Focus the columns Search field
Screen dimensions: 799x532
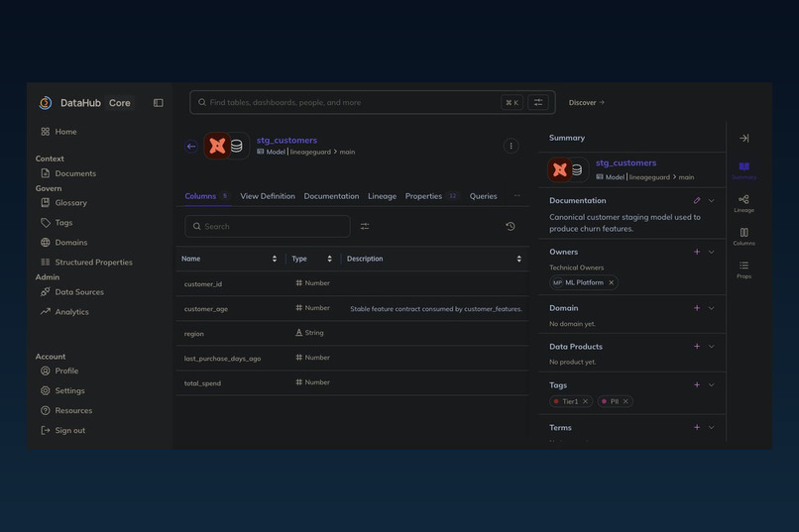coord(268,227)
